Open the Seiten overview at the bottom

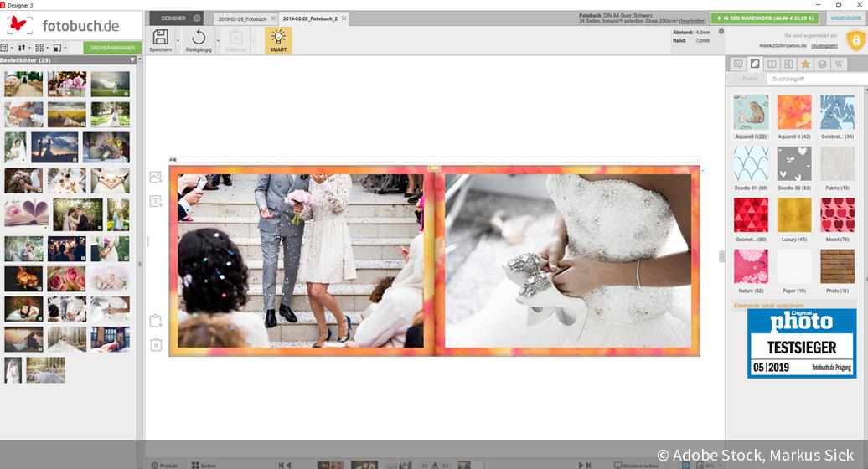(204, 465)
